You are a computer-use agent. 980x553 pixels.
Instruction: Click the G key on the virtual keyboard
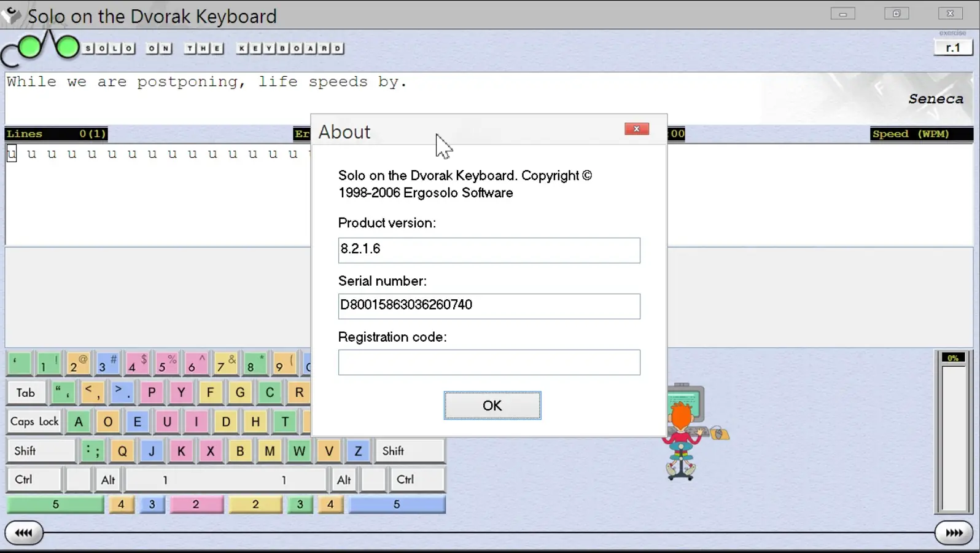pyautogui.click(x=240, y=393)
